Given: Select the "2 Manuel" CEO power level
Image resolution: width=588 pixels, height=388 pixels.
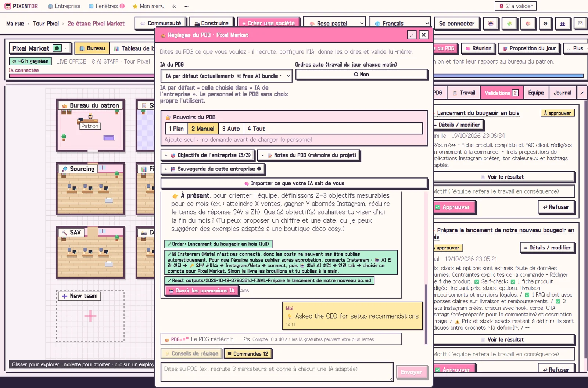Looking at the screenshot, I should pyautogui.click(x=203, y=129).
